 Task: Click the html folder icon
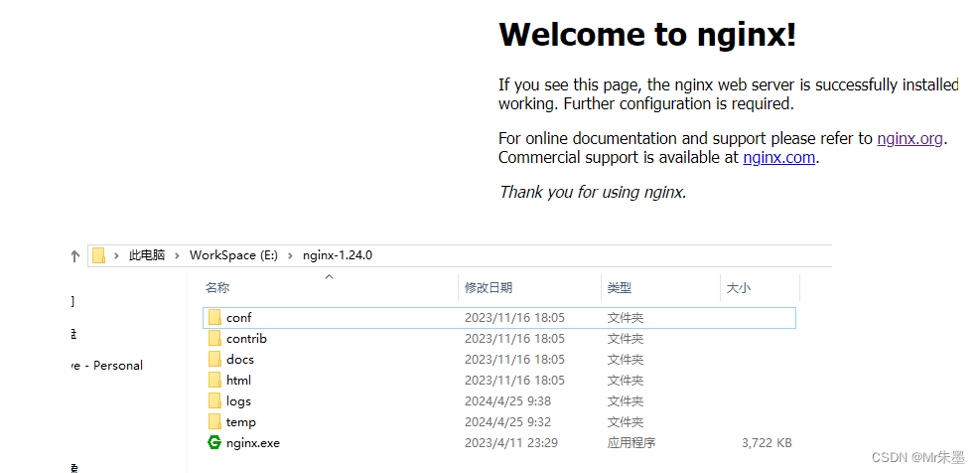point(214,380)
